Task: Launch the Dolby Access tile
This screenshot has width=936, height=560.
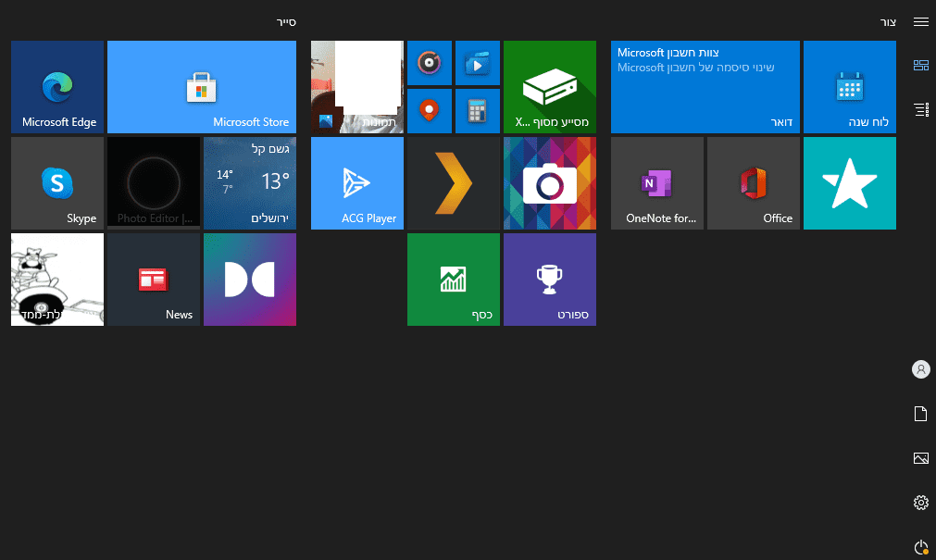Action: [250, 280]
